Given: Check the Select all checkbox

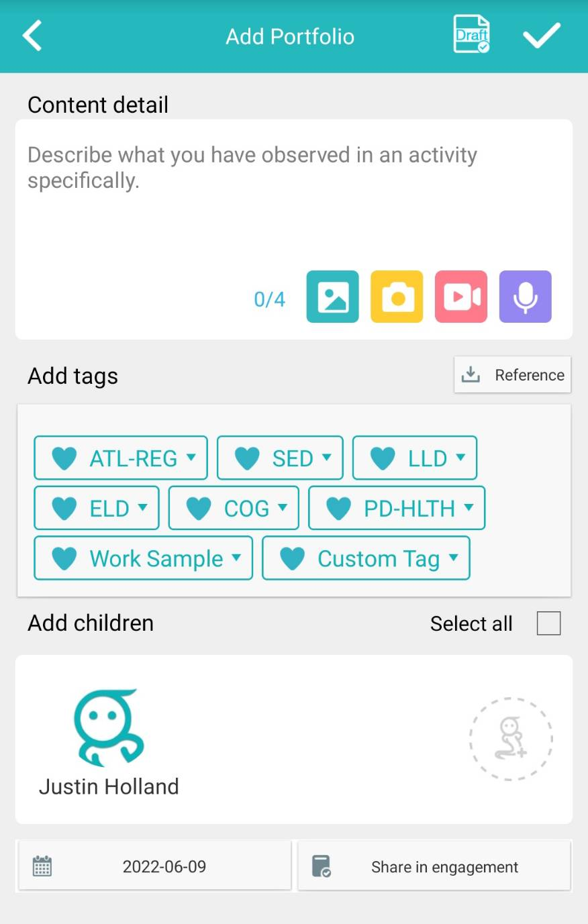Looking at the screenshot, I should 548,623.
